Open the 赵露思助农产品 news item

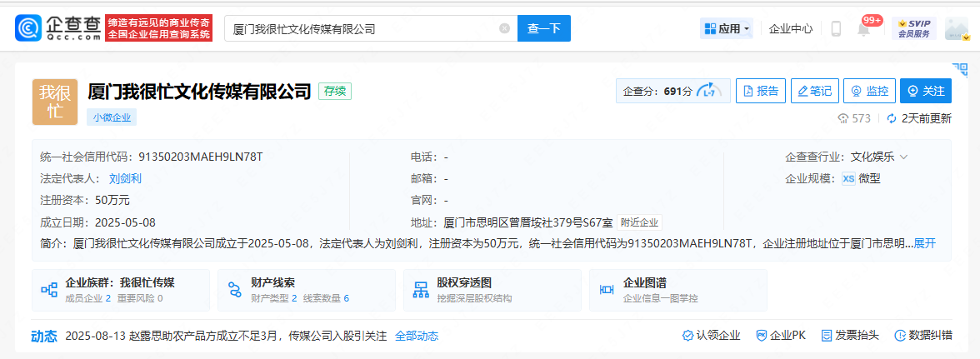[227, 336]
